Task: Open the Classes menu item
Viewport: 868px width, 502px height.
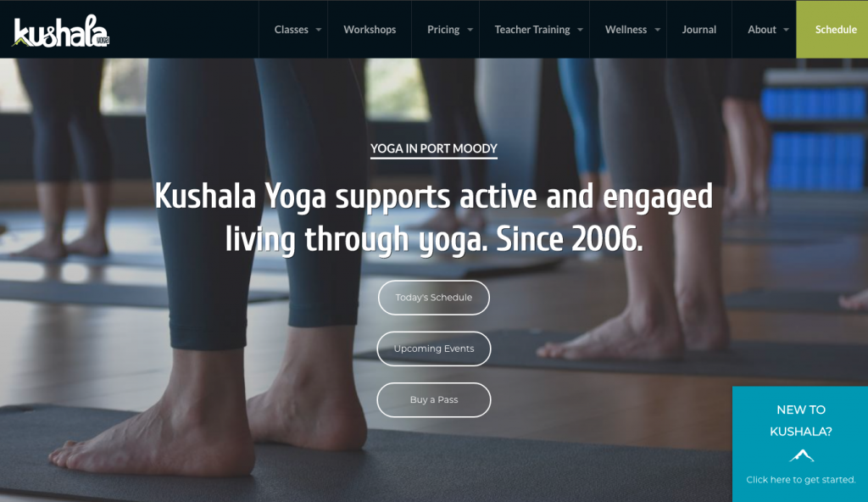Action: pyautogui.click(x=292, y=30)
